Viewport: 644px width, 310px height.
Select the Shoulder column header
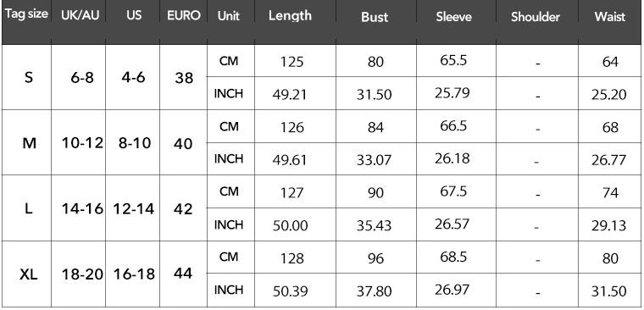[x=536, y=17]
